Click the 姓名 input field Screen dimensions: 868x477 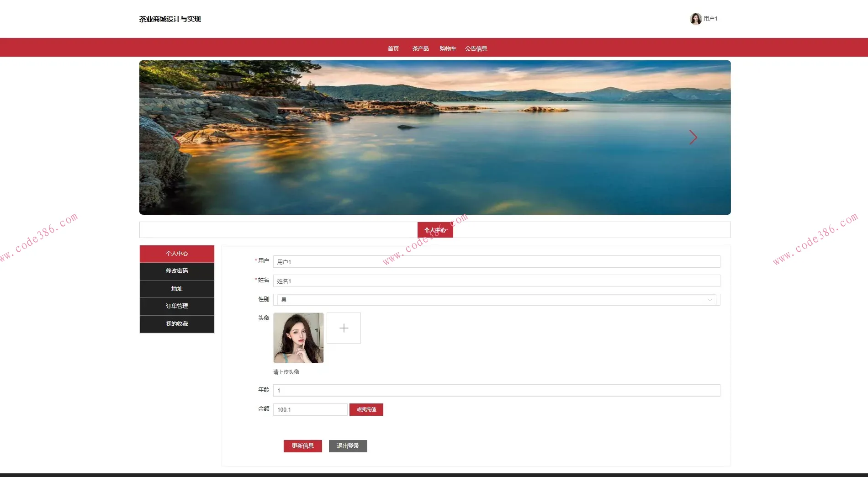click(x=496, y=281)
